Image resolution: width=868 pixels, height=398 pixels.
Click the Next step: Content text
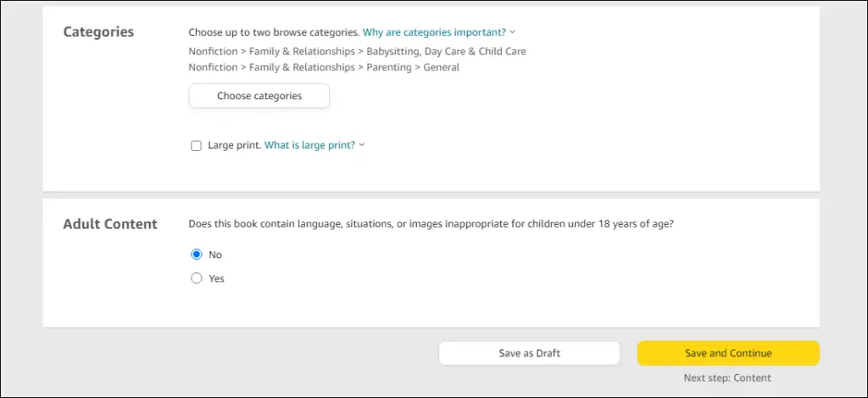click(727, 378)
